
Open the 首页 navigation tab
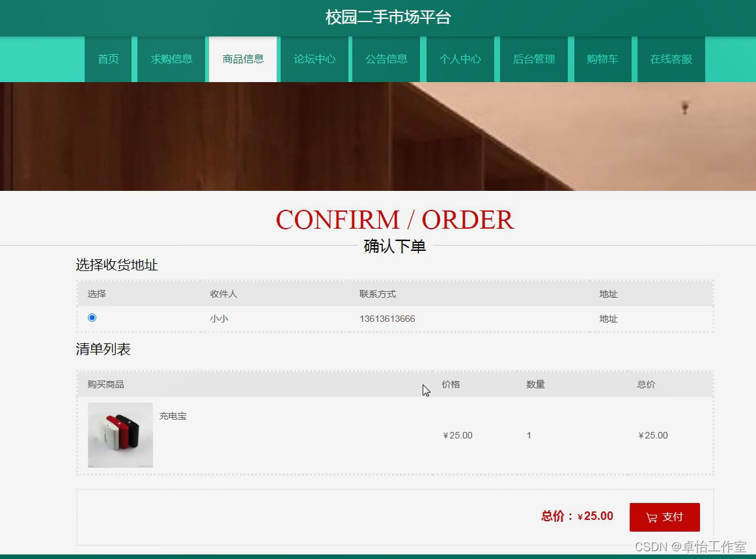coord(108,59)
